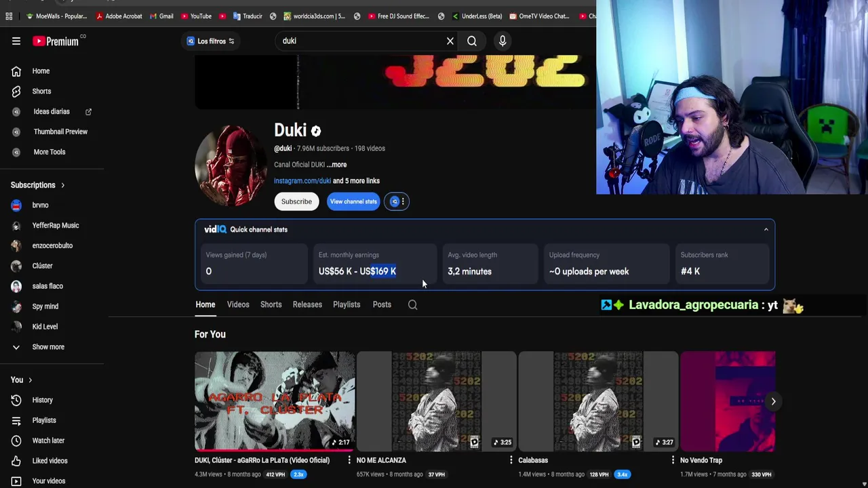Screen dimensions: 868x488
Task: Switch to Posts tab
Action: point(382,304)
